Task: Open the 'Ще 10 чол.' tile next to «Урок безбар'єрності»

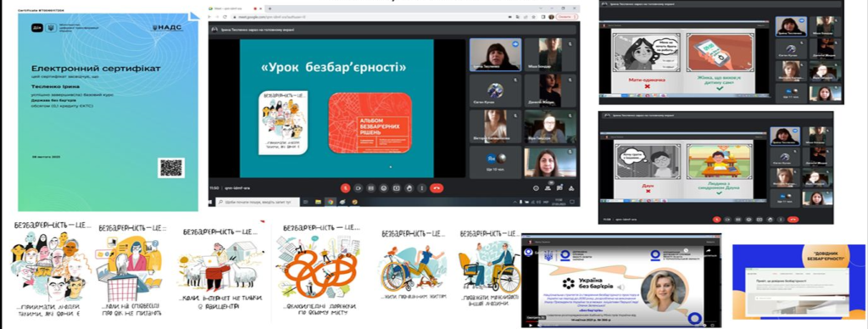Action: point(495,162)
